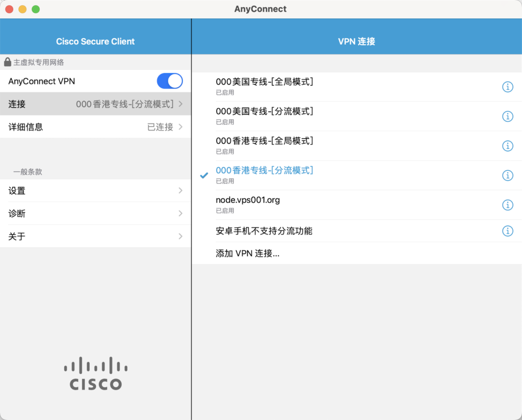The width and height of the screenshot is (522, 420).
Task: Select 000美国专线-[全局模式] connection
Action: tap(356, 87)
